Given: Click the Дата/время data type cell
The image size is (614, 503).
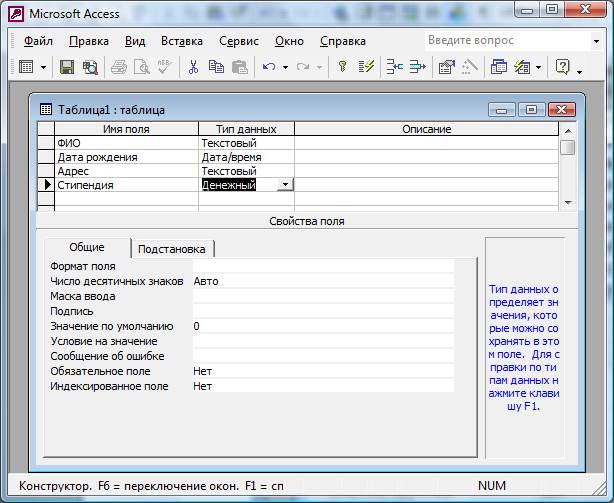Looking at the screenshot, I should click(x=246, y=157).
